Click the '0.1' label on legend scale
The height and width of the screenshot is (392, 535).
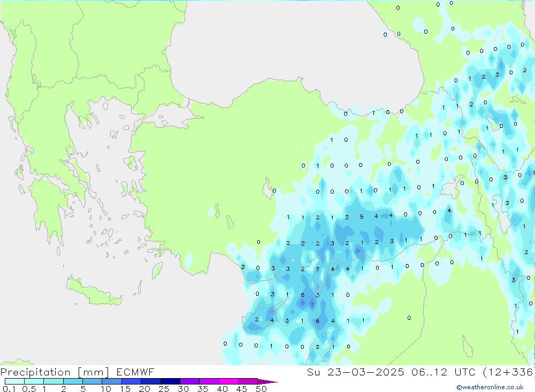(x=9, y=389)
